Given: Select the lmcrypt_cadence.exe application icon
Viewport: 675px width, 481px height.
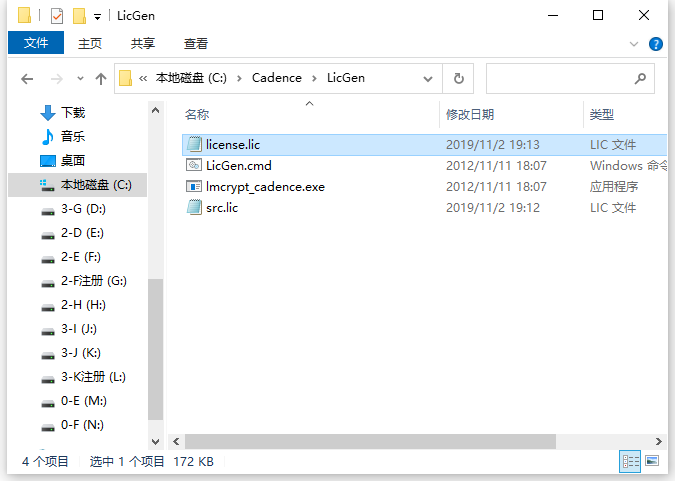Looking at the screenshot, I should coord(194,186).
